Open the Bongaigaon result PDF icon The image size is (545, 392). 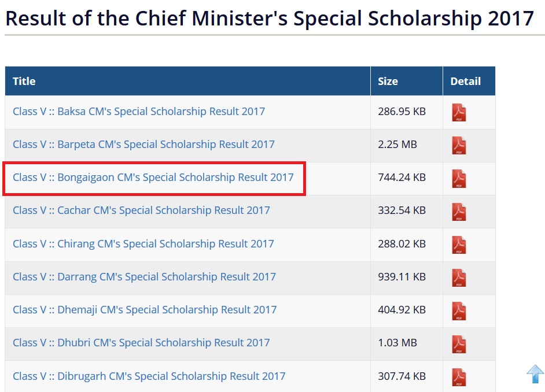pos(459,178)
